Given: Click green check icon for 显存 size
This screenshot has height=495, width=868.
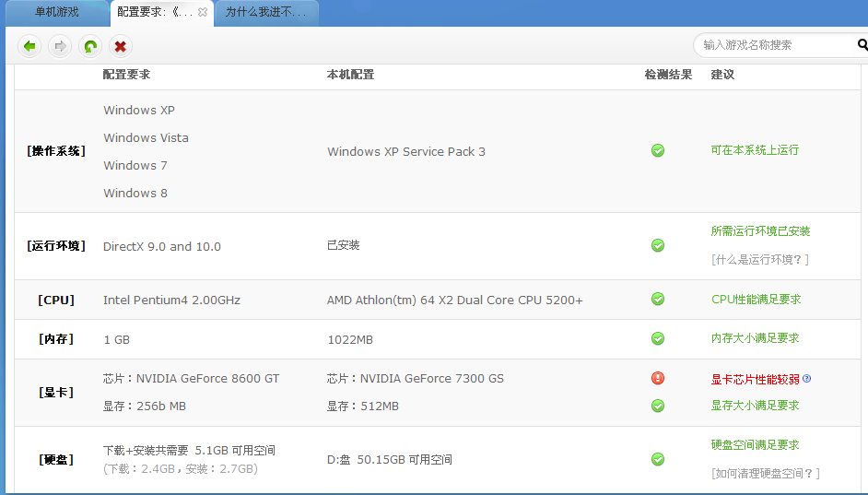Looking at the screenshot, I should click(658, 406).
